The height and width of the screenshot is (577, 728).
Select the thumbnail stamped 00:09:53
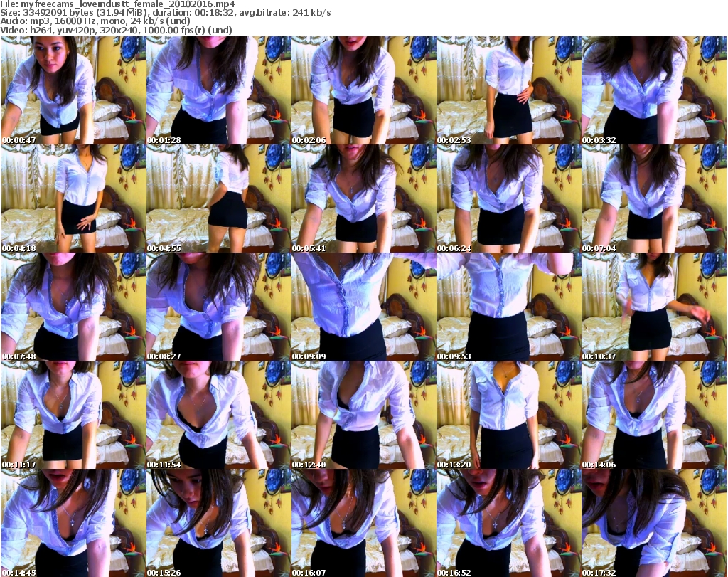[508, 307]
